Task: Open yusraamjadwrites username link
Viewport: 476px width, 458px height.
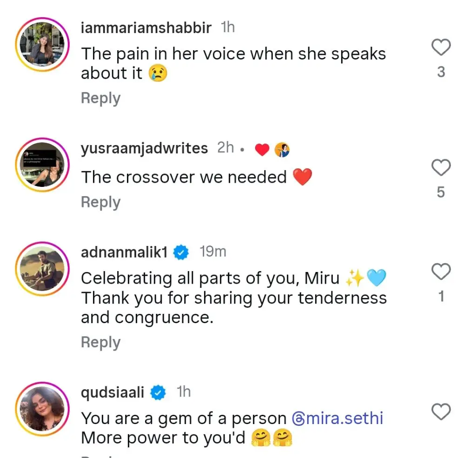Action: click(x=144, y=148)
